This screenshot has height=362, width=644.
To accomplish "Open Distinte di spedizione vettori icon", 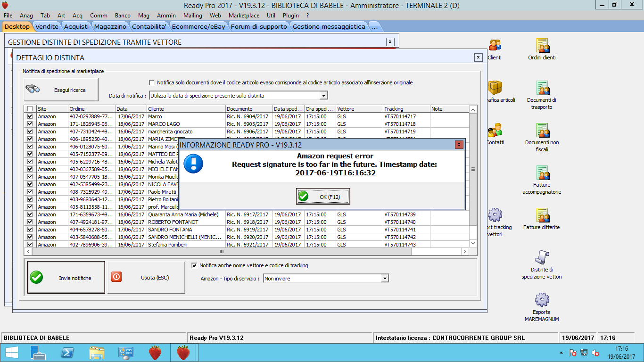I will [542, 258].
